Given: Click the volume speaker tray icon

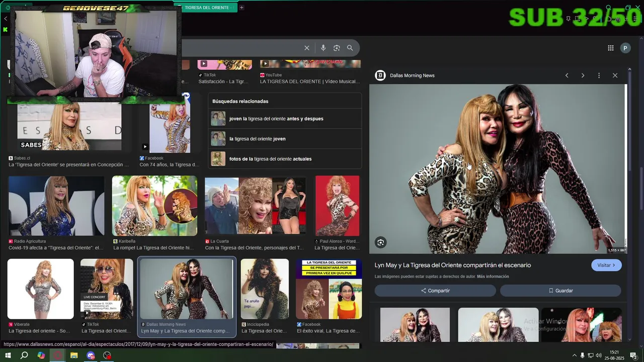Looking at the screenshot, I should tap(599, 355).
